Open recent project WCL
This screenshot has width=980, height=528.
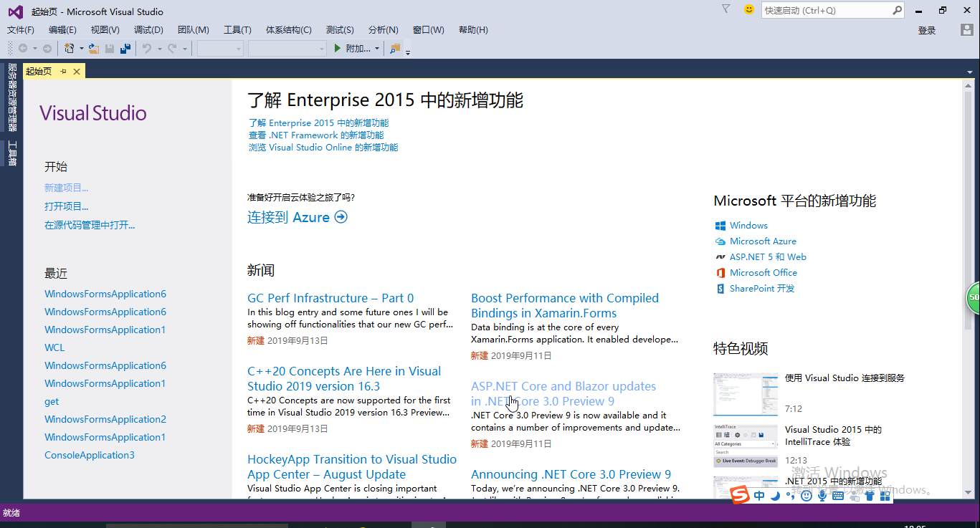54,347
